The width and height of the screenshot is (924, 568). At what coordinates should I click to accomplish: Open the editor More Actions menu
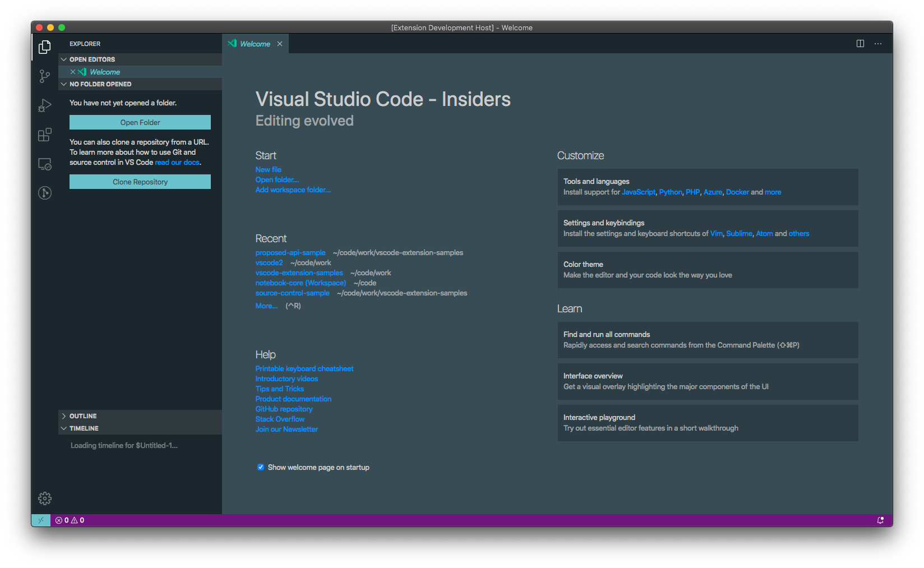(878, 44)
